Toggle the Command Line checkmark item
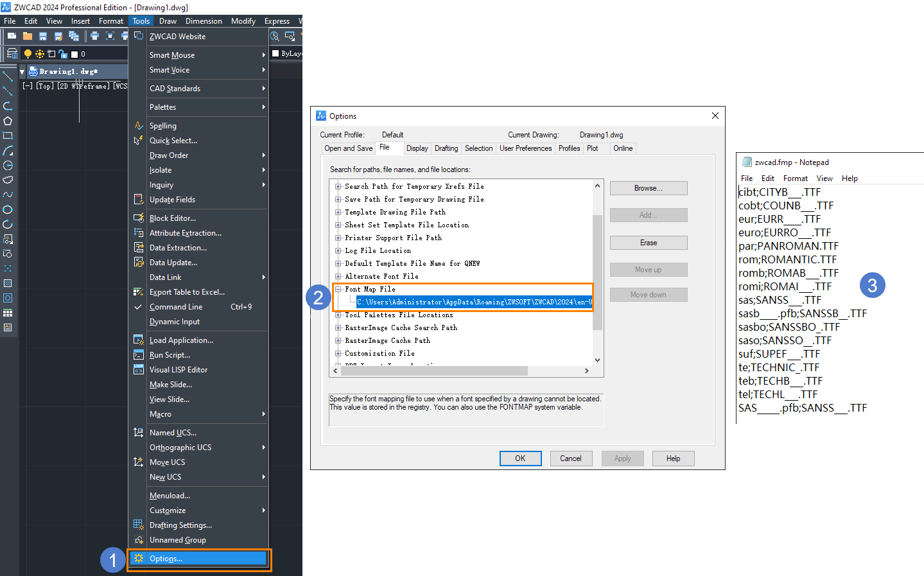 [x=198, y=307]
